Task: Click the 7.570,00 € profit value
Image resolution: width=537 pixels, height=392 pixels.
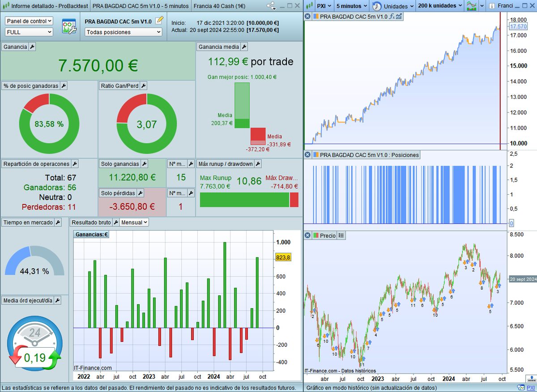Action: (98, 65)
